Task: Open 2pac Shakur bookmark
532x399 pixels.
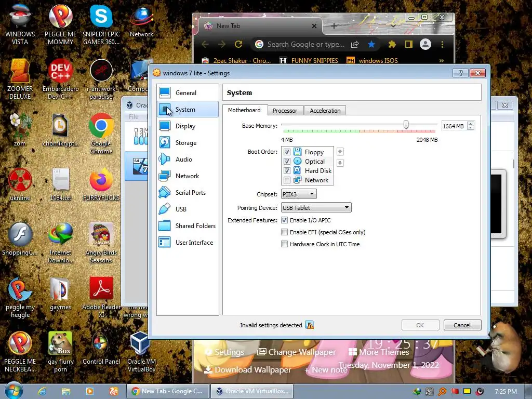Action: pos(236,61)
